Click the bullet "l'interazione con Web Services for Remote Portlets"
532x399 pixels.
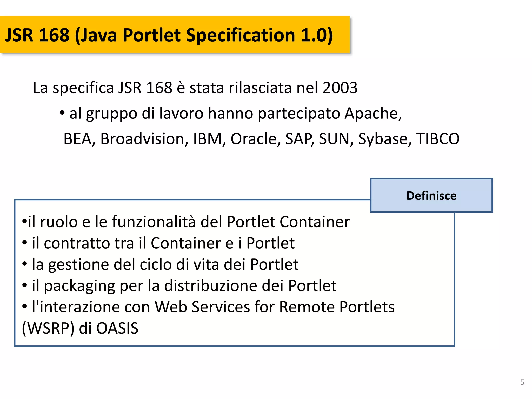pos(208,307)
